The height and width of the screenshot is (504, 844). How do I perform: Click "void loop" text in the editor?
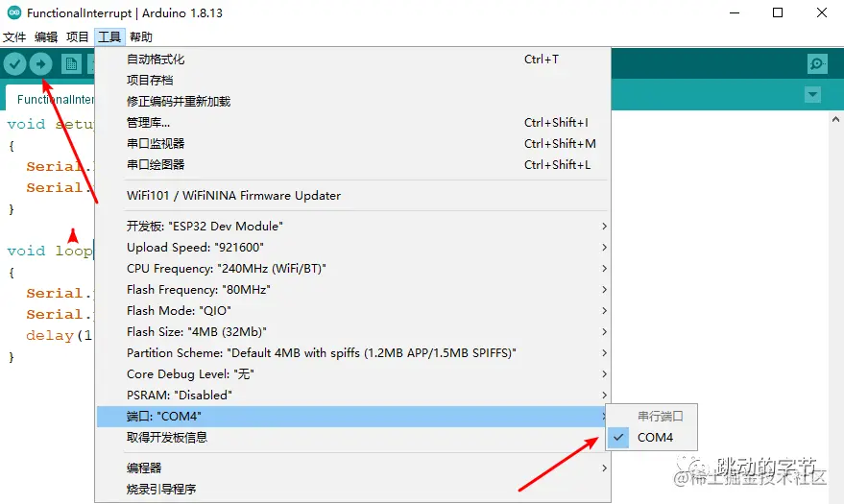coord(50,251)
